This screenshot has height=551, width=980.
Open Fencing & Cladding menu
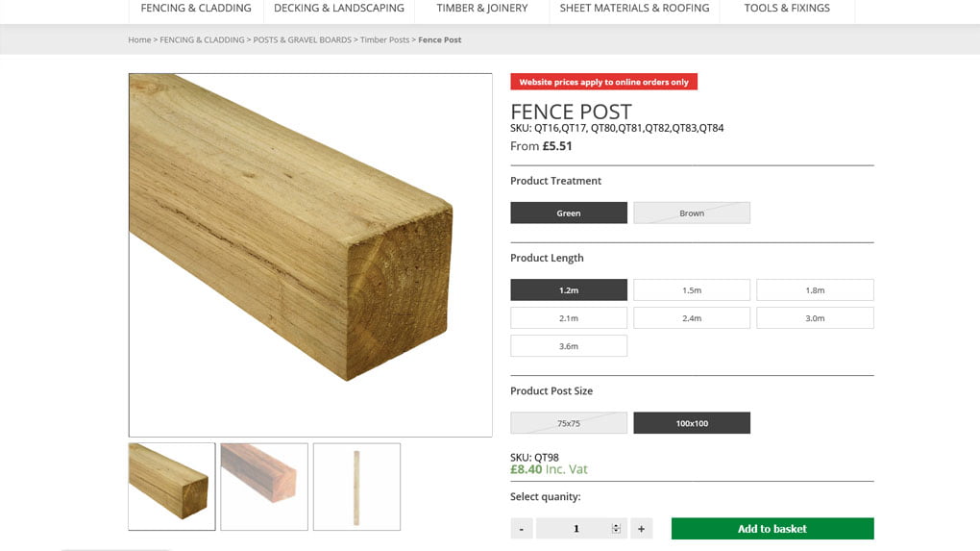196,9
